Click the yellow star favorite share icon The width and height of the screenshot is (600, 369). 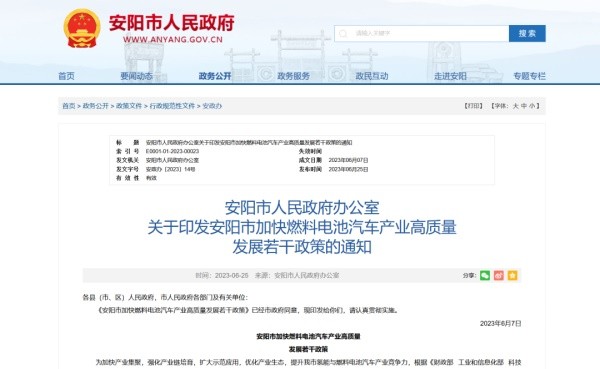[x=512, y=275]
